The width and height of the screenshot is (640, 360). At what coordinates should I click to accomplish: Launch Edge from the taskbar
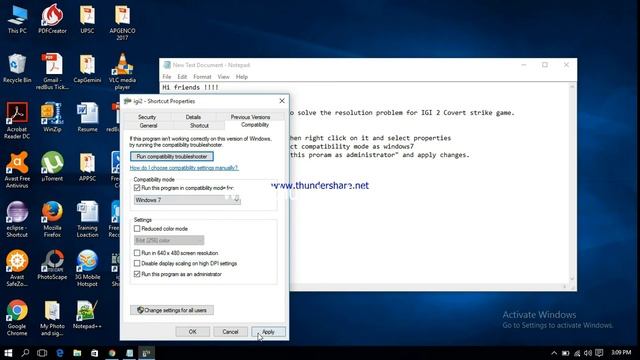click(60, 353)
